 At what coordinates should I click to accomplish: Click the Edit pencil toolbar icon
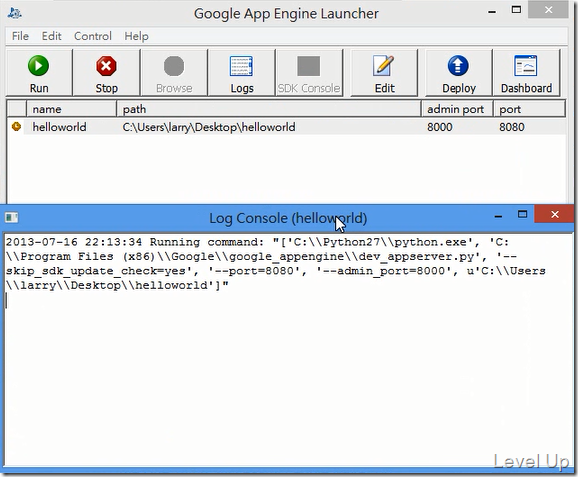383,66
